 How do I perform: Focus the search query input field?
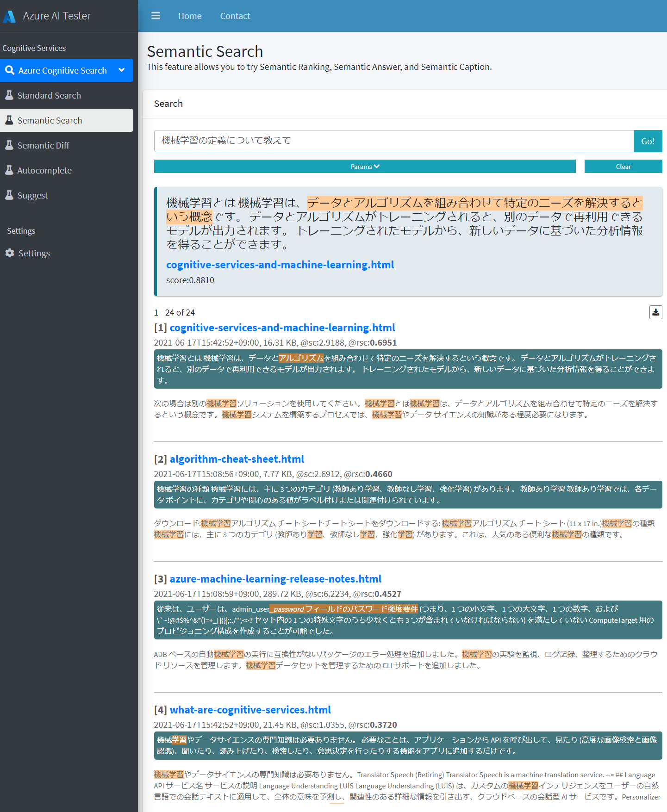[x=394, y=141]
